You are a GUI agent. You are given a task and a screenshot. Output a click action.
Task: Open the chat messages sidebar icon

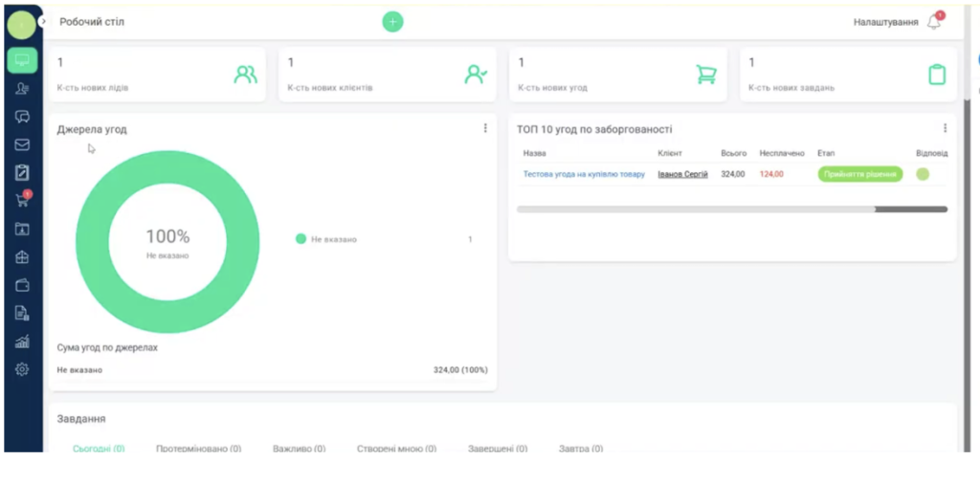coord(22,117)
